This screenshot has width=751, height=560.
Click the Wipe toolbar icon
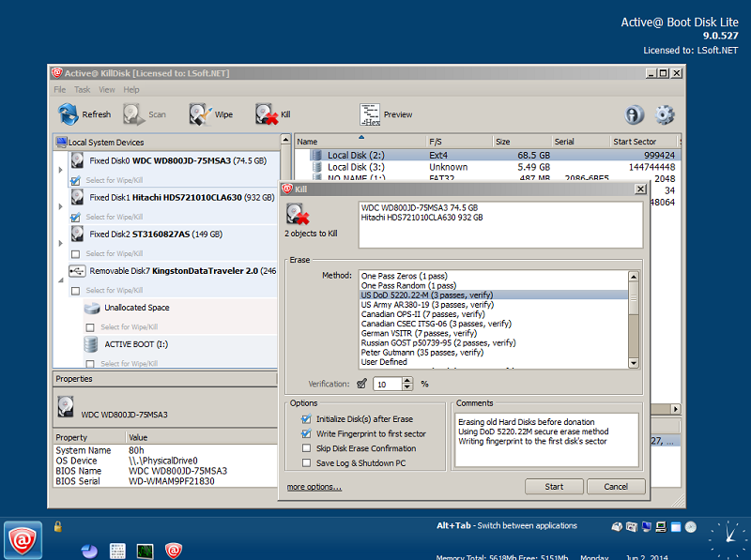pyautogui.click(x=200, y=114)
